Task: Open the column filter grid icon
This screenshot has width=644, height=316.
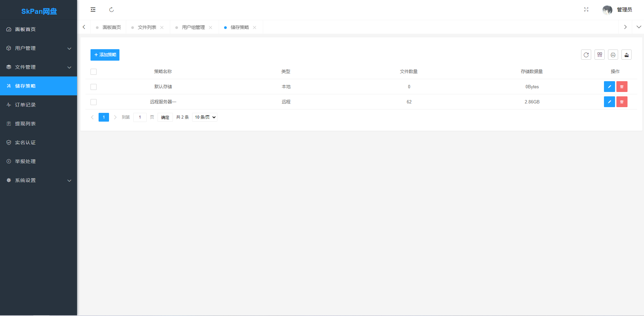Action: (x=599, y=55)
